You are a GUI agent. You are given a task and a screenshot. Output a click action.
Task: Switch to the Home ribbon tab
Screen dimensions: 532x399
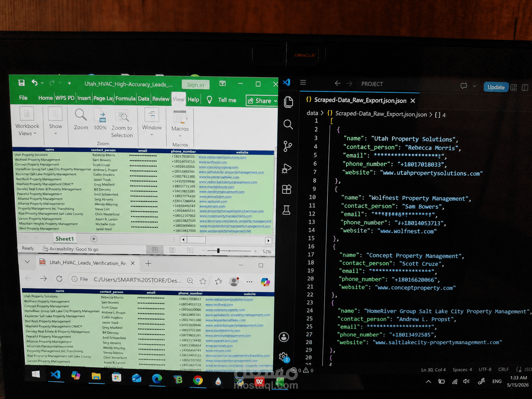click(x=46, y=98)
